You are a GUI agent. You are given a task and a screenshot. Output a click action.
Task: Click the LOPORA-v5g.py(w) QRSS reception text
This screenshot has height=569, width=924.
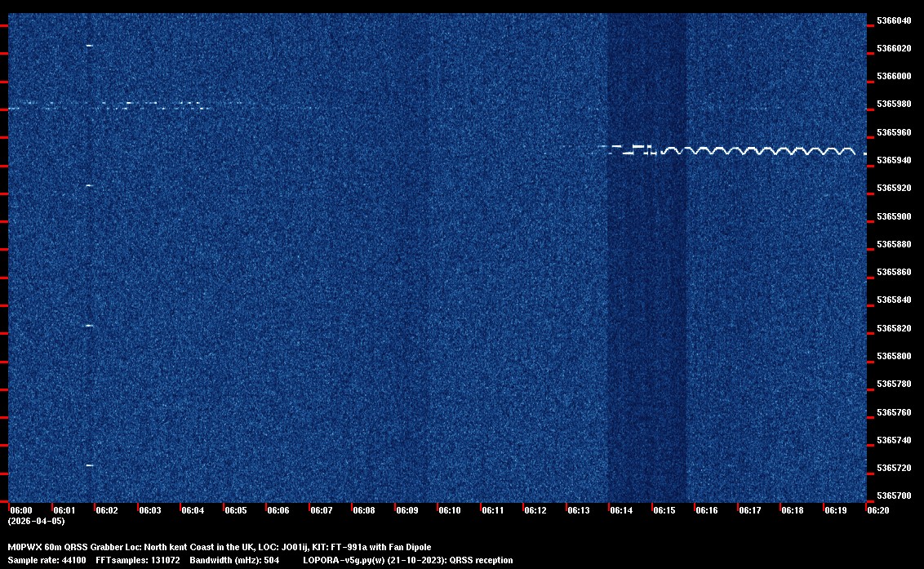408,560
